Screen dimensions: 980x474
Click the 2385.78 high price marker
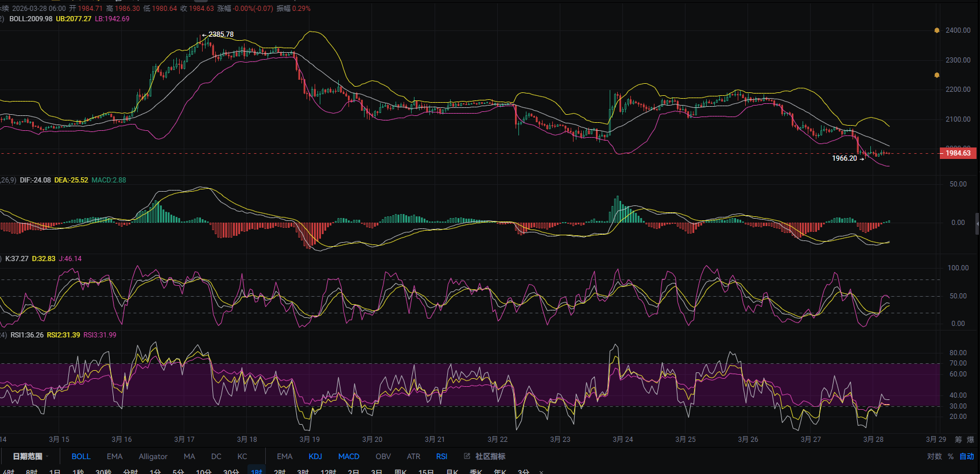tap(220, 34)
